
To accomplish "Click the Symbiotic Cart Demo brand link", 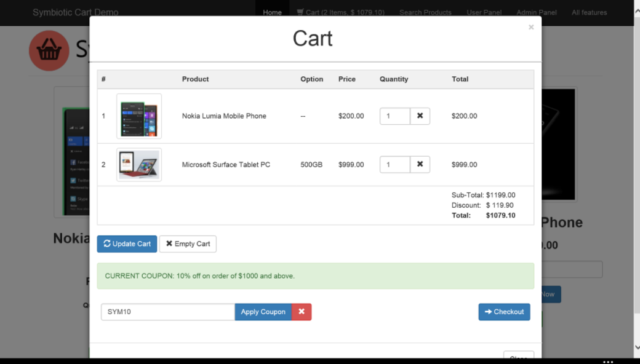I will [x=76, y=12].
